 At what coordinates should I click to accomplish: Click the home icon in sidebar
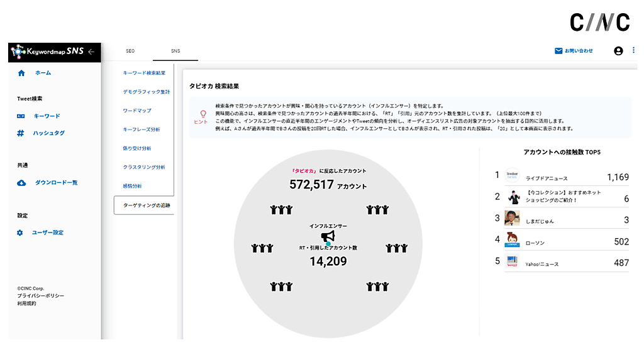pyautogui.click(x=21, y=73)
